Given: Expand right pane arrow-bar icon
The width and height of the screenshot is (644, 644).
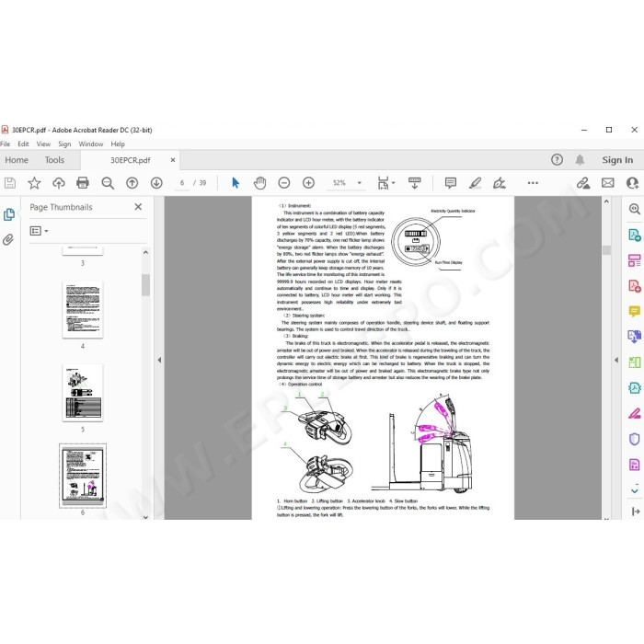Looking at the screenshot, I should coord(636,512).
